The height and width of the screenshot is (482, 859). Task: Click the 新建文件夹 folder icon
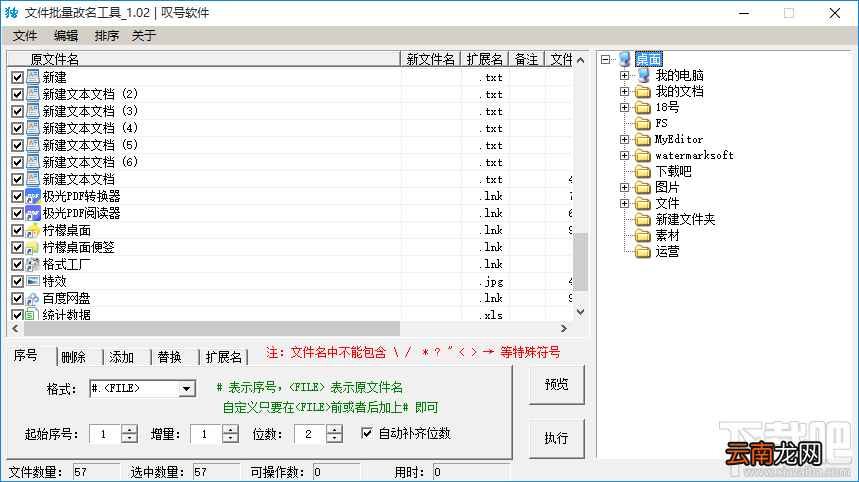[x=643, y=220]
